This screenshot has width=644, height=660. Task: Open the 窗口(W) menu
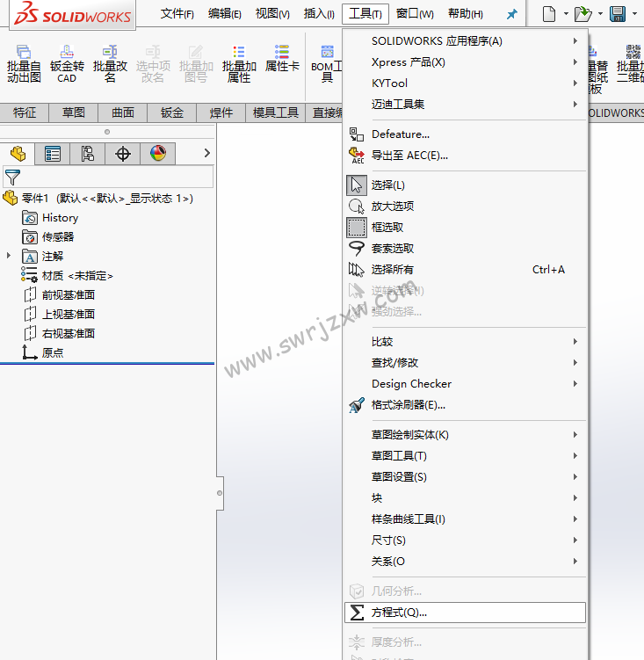pyautogui.click(x=414, y=14)
